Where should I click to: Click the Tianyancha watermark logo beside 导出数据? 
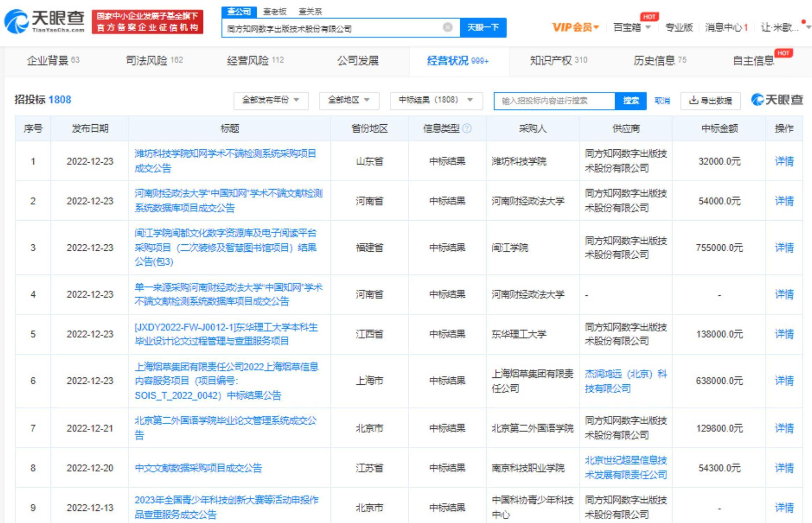[777, 100]
